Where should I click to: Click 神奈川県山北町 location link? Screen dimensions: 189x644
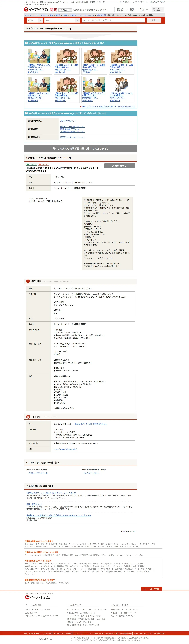116,73
